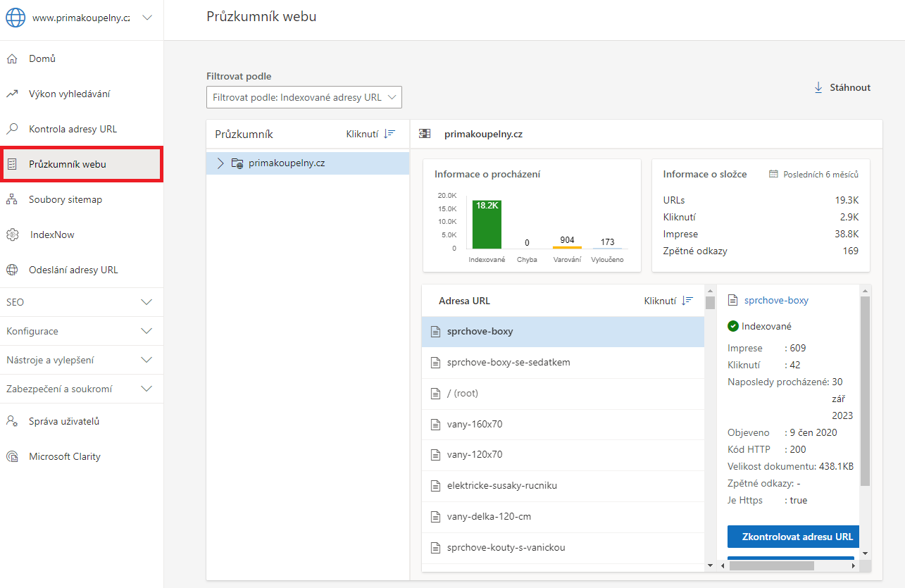Click the Stáhnout download button
This screenshot has width=905, height=588.
[842, 87]
